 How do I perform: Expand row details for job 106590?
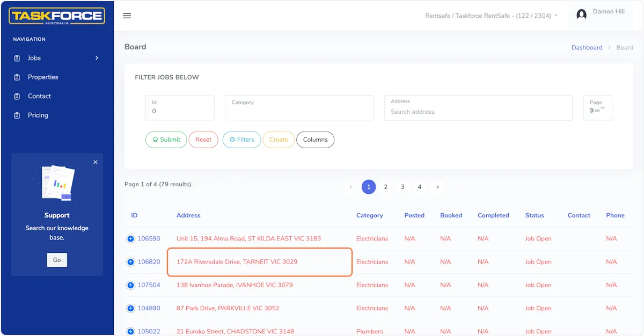pyautogui.click(x=130, y=239)
